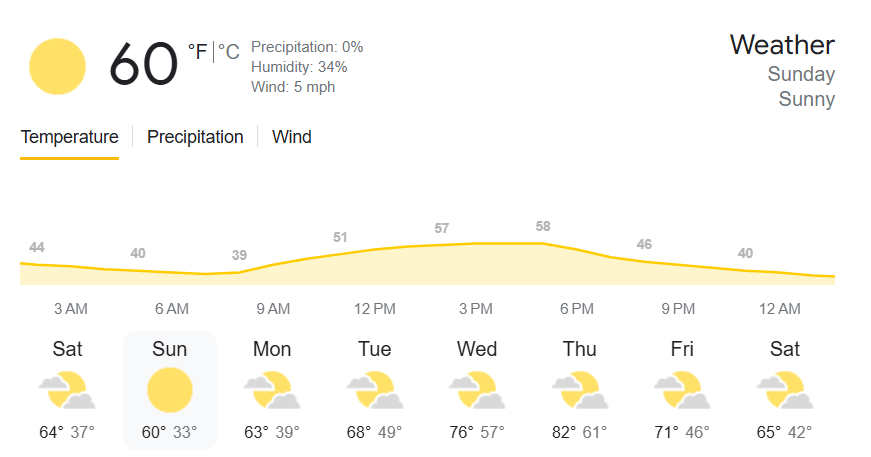The width and height of the screenshot is (871, 457).
Task: Switch units to Celsius
Action: pyautogui.click(x=228, y=52)
